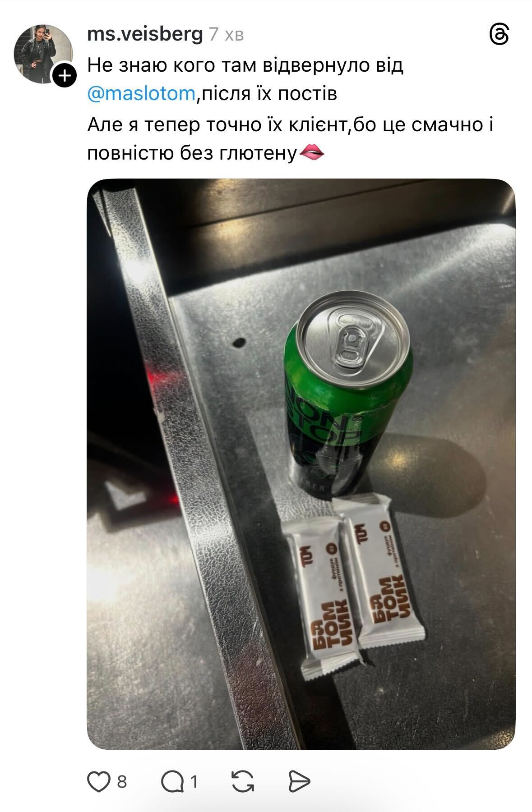Open replies via the comment bubble icon

click(x=172, y=781)
